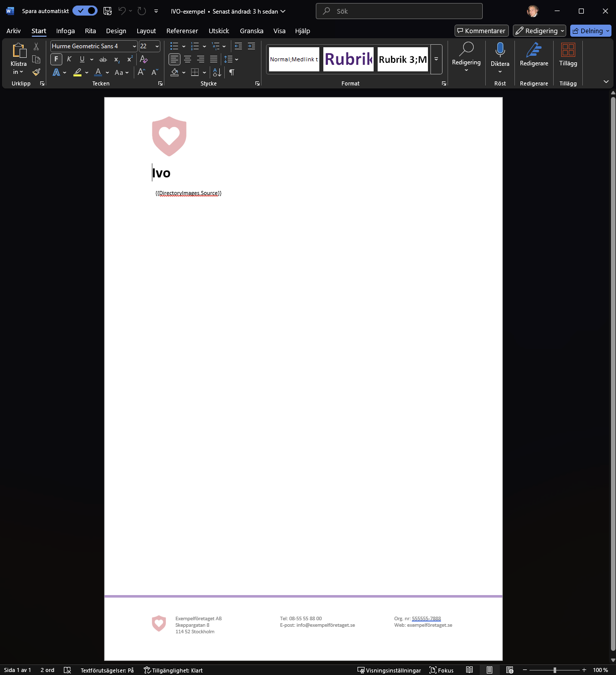
Task: Switch to Layout tab
Action: coord(146,31)
